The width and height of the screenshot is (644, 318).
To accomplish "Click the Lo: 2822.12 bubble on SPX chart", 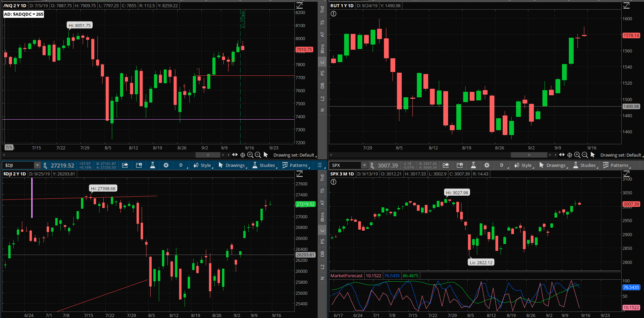I will click(x=481, y=262).
